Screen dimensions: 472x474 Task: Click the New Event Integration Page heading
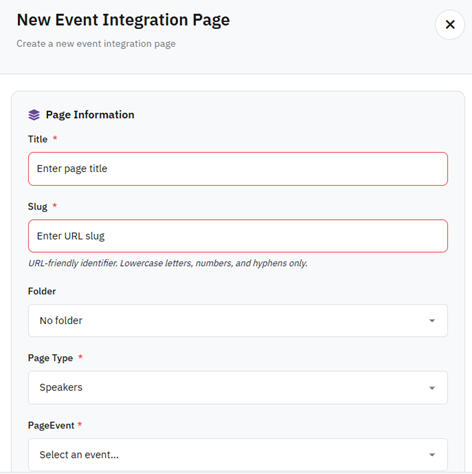123,20
